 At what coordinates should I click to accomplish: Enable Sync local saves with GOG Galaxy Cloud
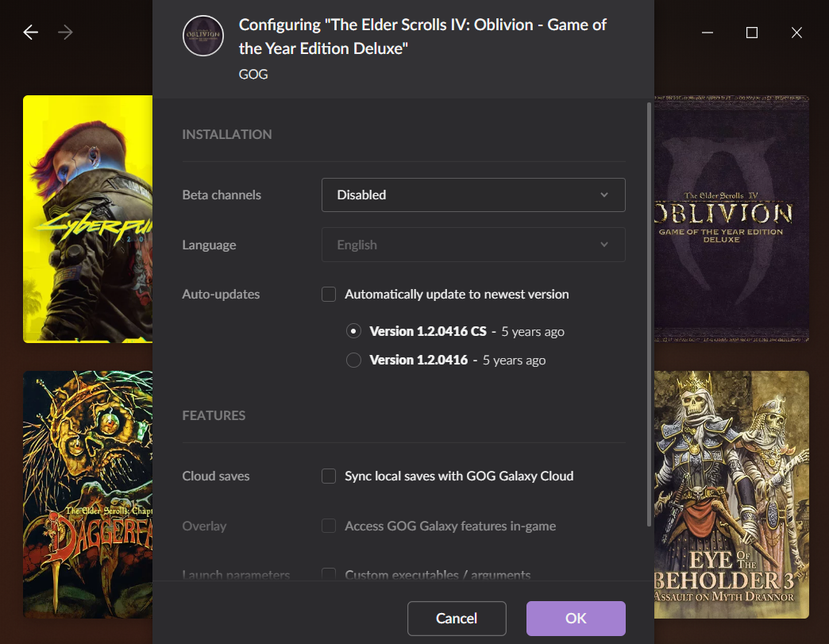coord(329,476)
